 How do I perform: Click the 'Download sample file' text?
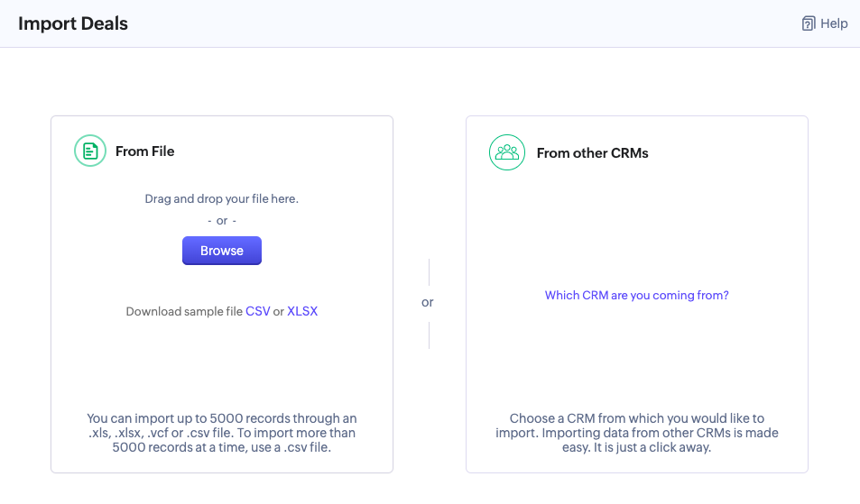(184, 311)
